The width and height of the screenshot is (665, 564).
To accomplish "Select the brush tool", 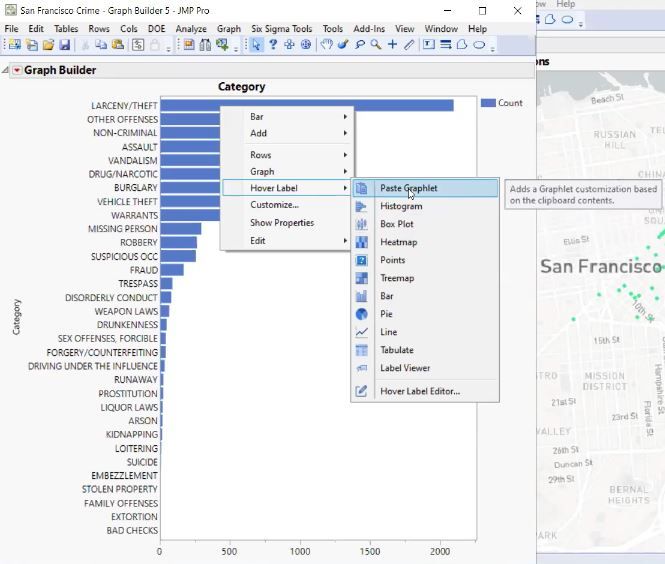I will (x=343, y=45).
